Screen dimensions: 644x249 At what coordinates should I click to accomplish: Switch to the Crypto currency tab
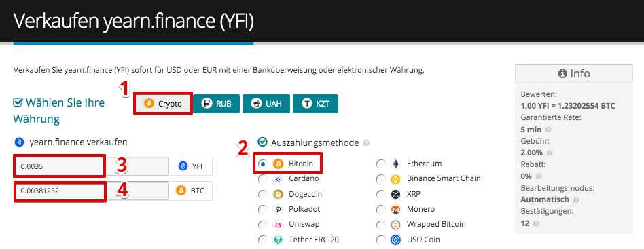click(x=163, y=104)
